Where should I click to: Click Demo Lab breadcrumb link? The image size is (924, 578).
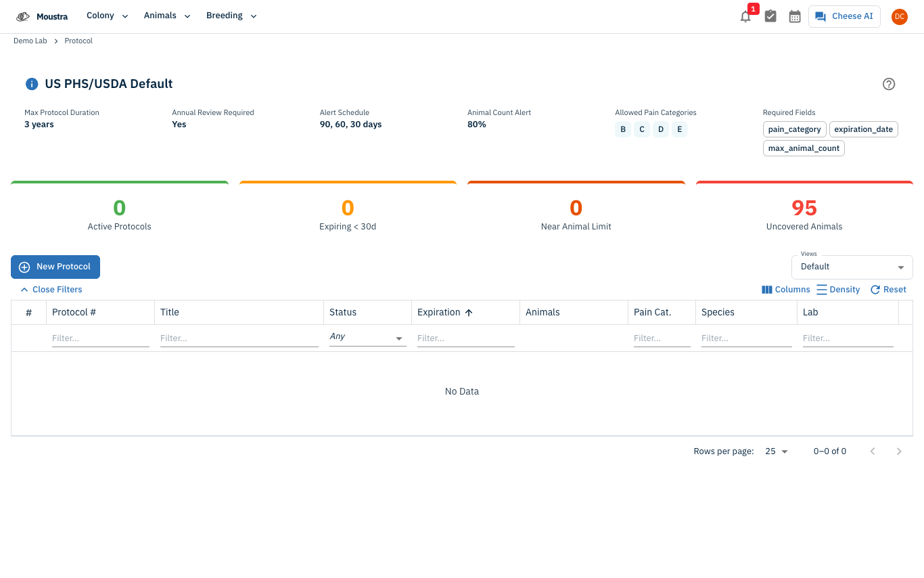30,41
